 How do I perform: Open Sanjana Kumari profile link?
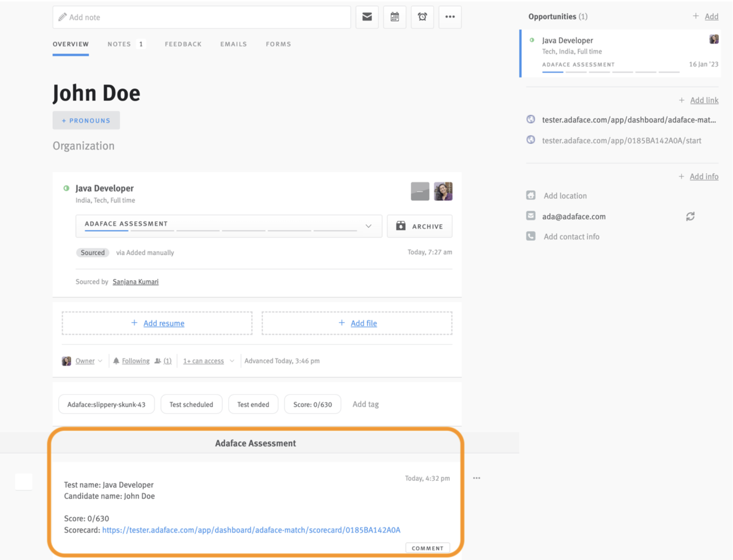click(135, 282)
